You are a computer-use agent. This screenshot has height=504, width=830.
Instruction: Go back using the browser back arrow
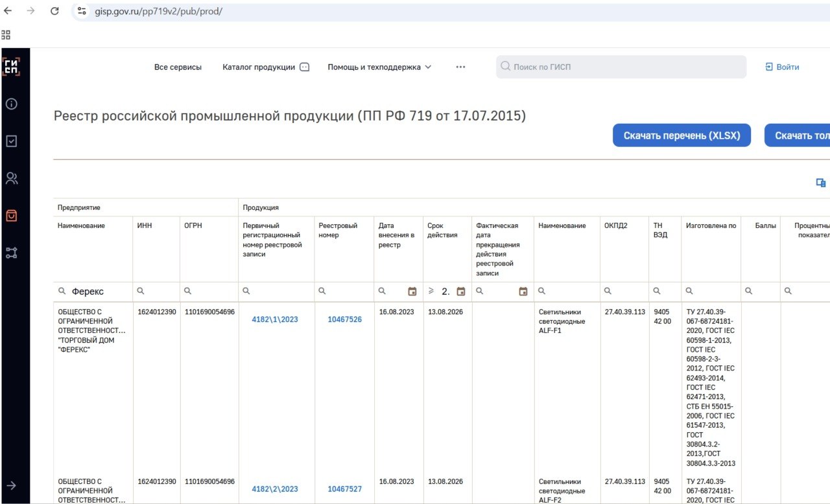coord(8,11)
